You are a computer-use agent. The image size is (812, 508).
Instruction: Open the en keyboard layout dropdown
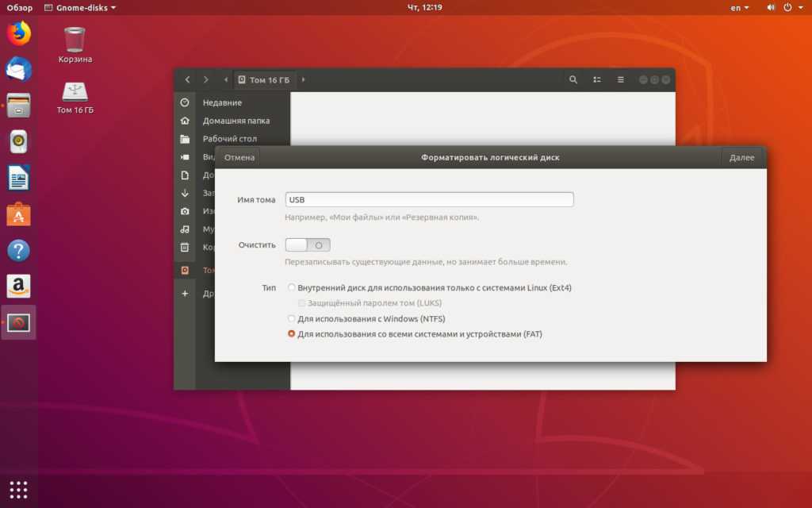click(x=739, y=7)
